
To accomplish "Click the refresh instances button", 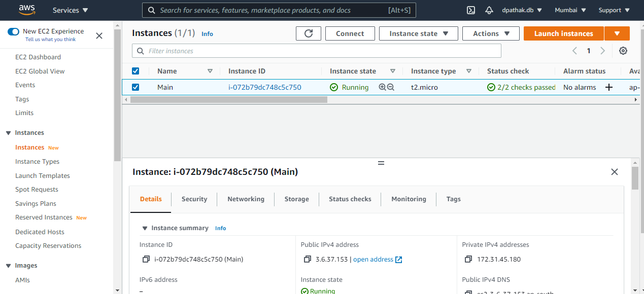I will coord(309,33).
